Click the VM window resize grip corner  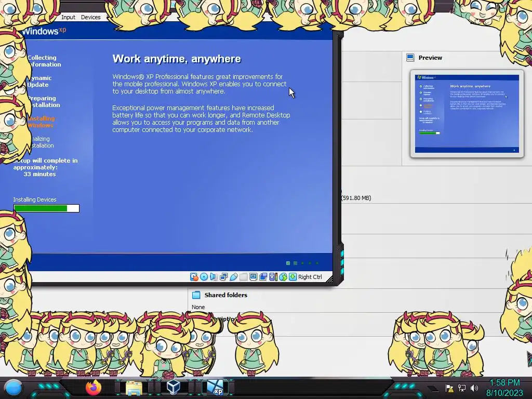[x=329, y=279]
